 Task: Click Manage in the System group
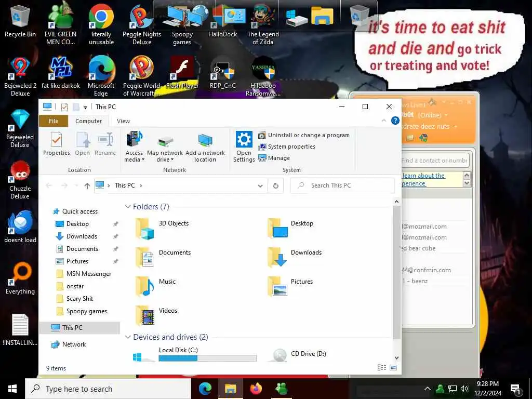click(x=274, y=158)
